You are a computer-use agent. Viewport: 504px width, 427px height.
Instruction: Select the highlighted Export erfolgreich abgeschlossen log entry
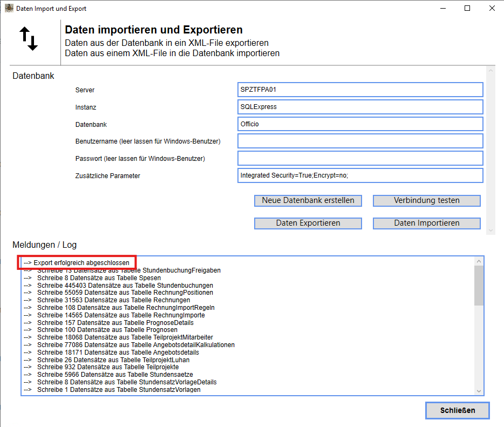pos(77,262)
